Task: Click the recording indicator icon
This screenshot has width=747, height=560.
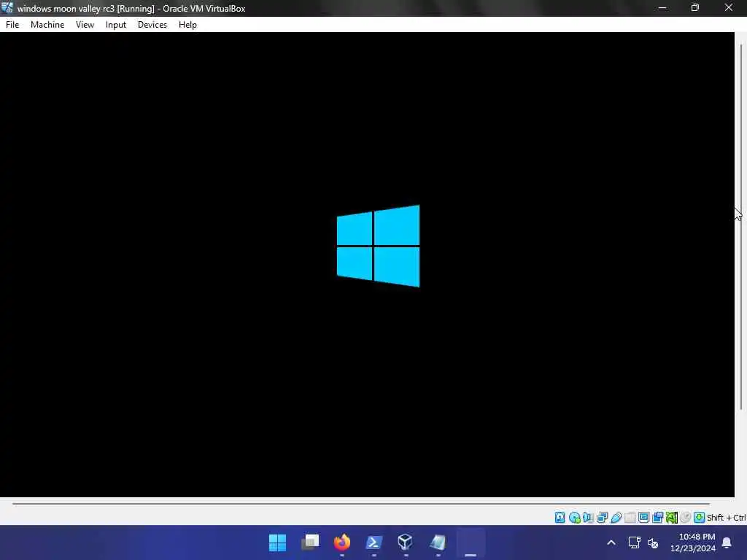Action: click(x=657, y=517)
